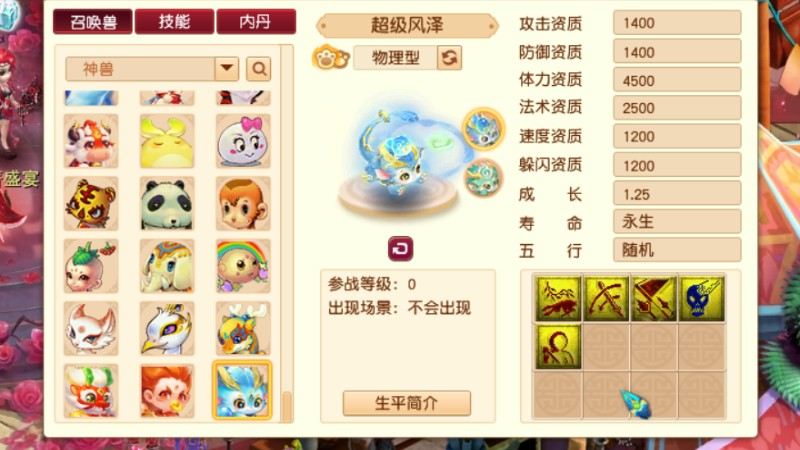The image size is (800, 450).
Task: Open the 技能 tab
Action: [x=174, y=22]
